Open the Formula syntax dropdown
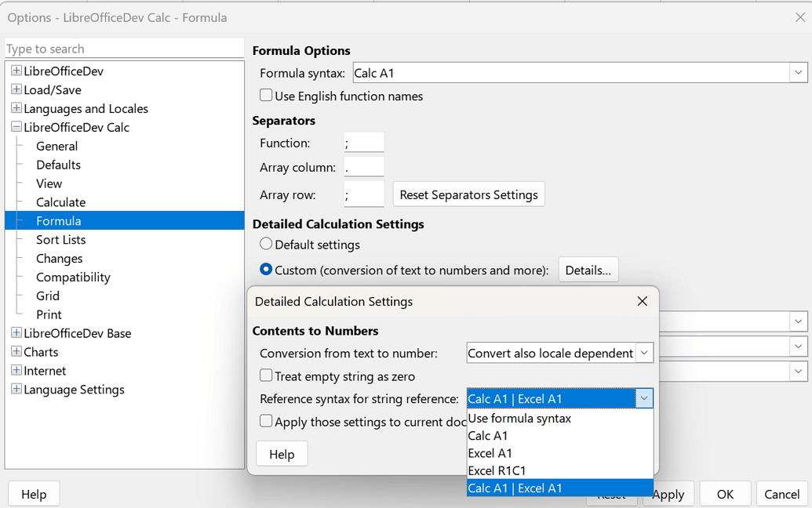 (798, 72)
